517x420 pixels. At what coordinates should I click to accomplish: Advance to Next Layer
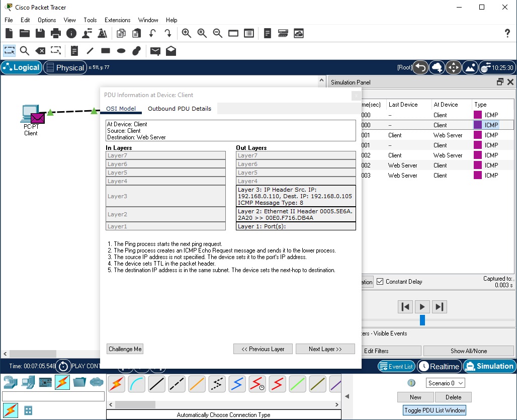point(325,349)
